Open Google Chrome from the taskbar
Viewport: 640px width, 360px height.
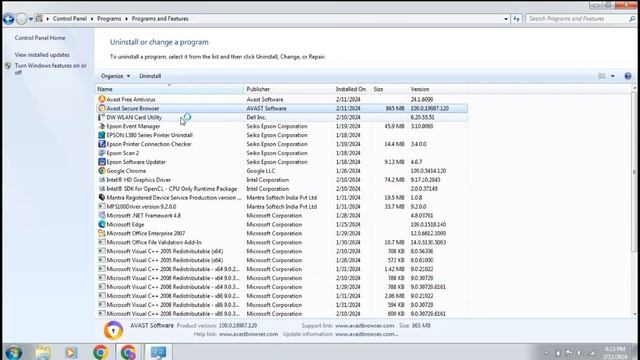100,352
